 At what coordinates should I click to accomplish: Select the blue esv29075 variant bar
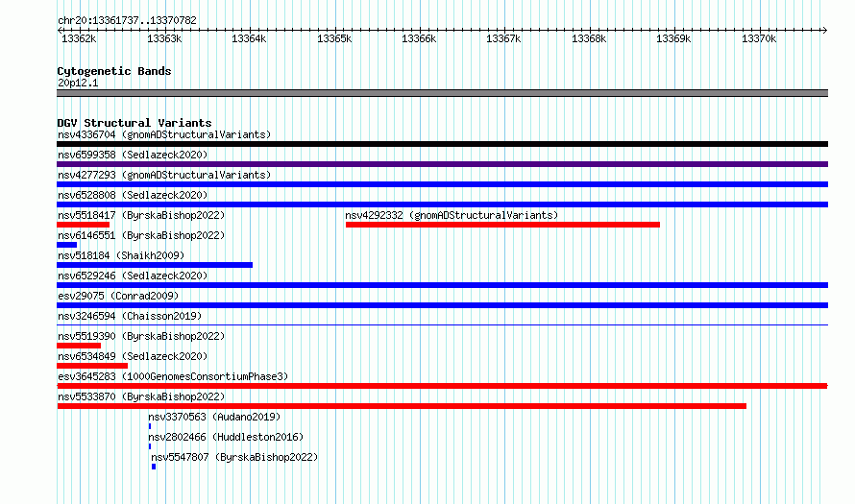coord(442,305)
